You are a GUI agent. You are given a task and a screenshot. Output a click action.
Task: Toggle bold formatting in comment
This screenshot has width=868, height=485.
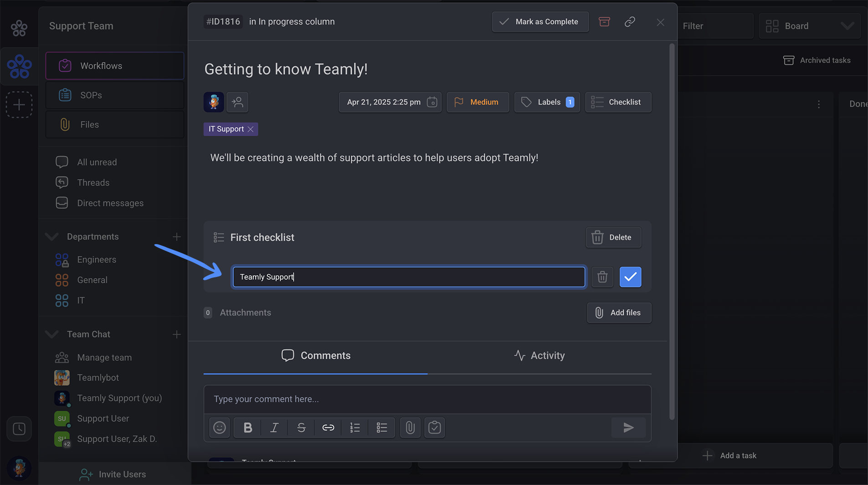(x=248, y=428)
